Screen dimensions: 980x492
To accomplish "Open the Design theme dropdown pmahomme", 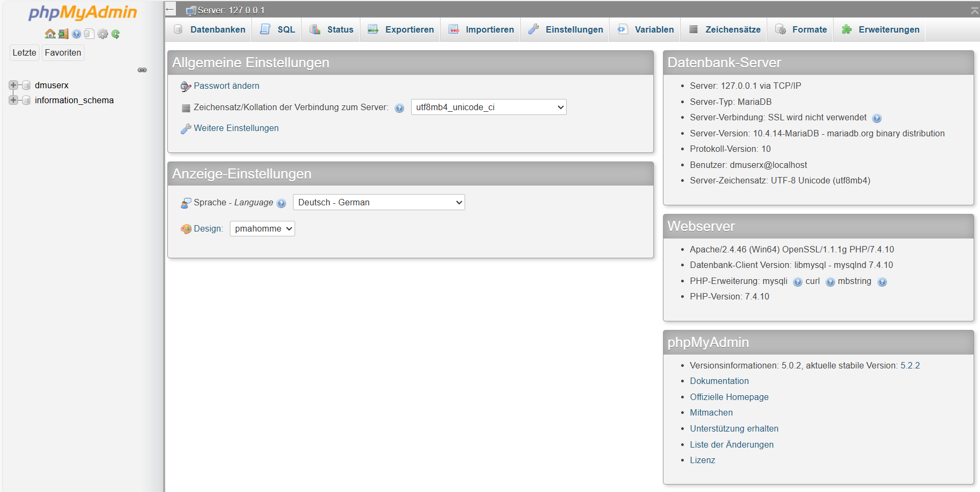I will [x=263, y=228].
